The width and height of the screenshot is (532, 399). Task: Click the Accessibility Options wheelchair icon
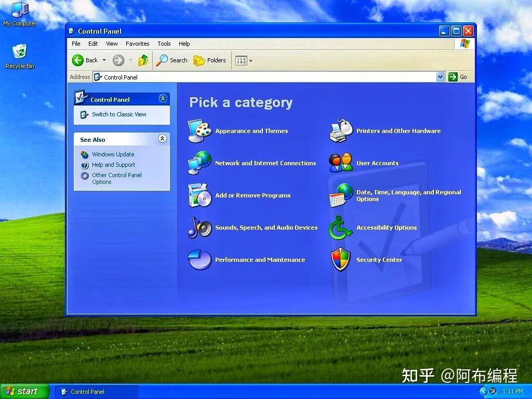click(340, 228)
